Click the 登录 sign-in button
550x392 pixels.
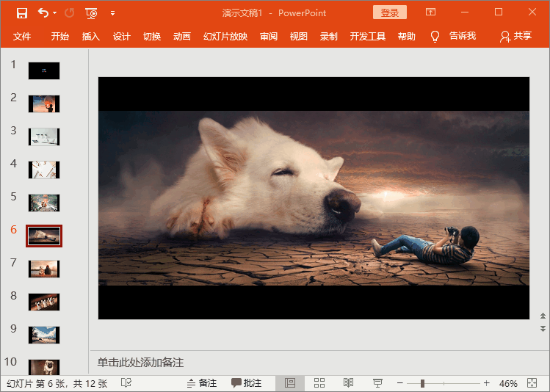pyautogui.click(x=390, y=12)
